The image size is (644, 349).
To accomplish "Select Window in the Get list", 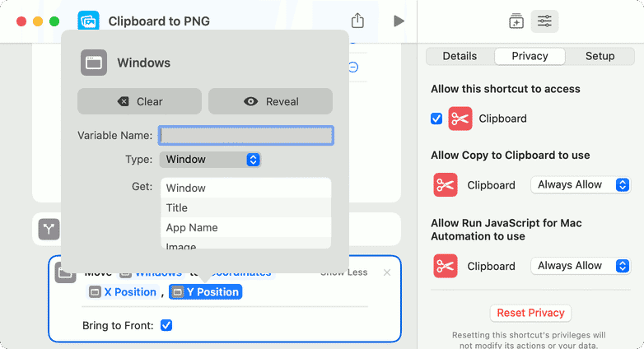I will (245, 188).
